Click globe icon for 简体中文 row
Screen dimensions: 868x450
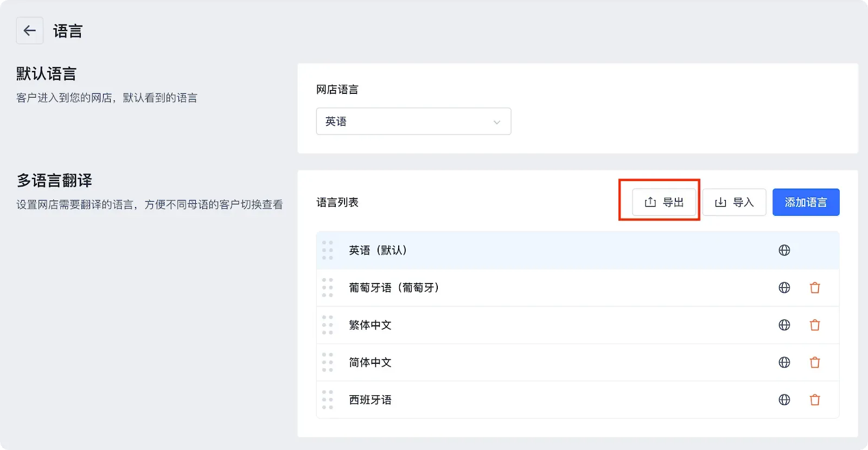784,363
